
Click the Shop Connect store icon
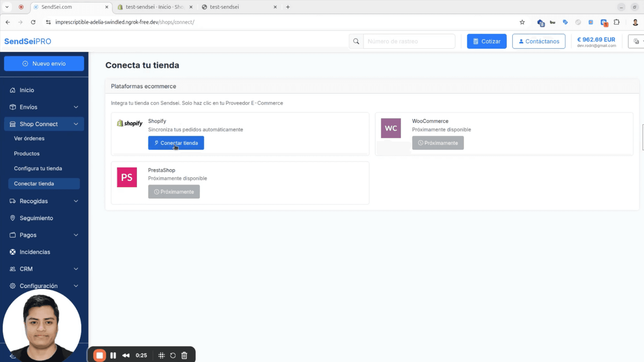12,124
